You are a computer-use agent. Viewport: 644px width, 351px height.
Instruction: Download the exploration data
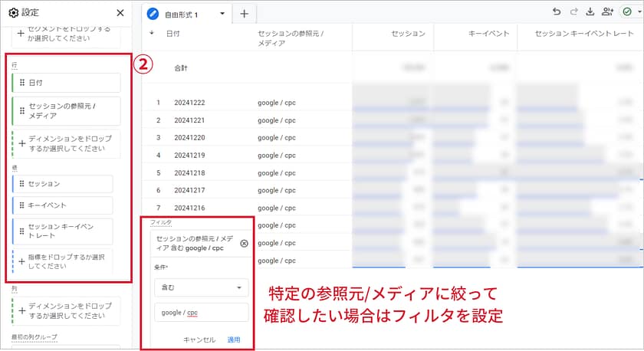pyautogui.click(x=590, y=12)
